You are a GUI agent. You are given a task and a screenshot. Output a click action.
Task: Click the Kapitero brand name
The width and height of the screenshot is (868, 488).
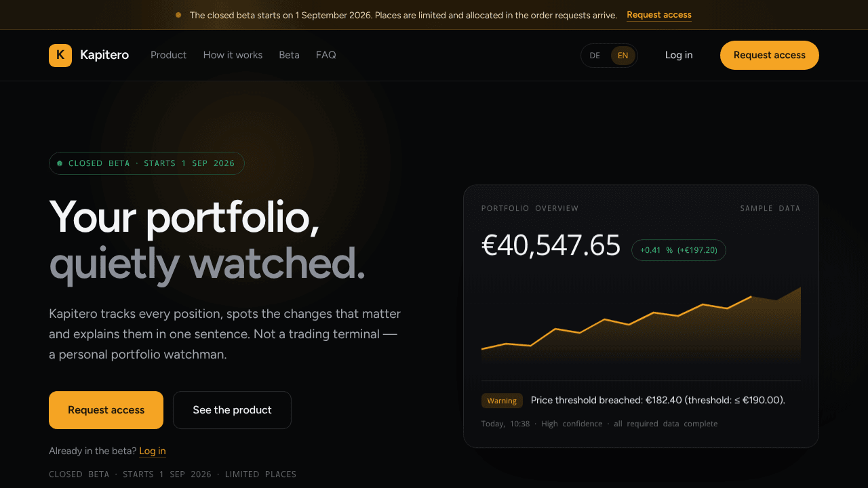[104, 55]
